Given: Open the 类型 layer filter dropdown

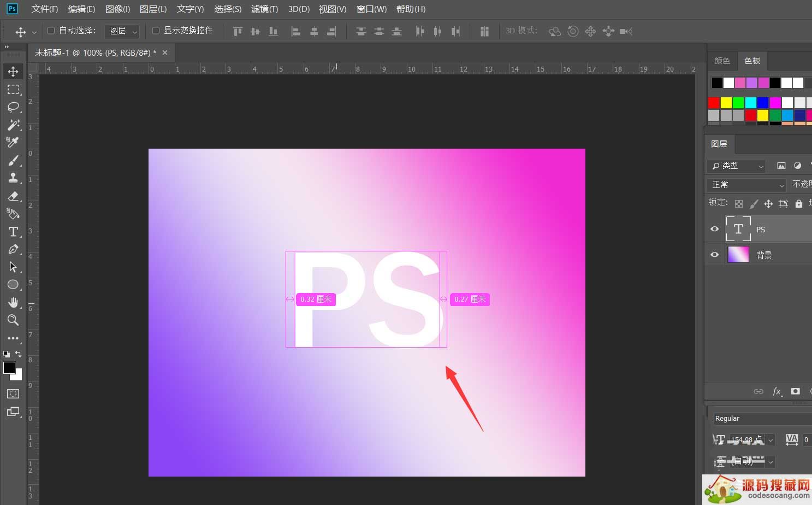Looking at the screenshot, I should click(736, 166).
